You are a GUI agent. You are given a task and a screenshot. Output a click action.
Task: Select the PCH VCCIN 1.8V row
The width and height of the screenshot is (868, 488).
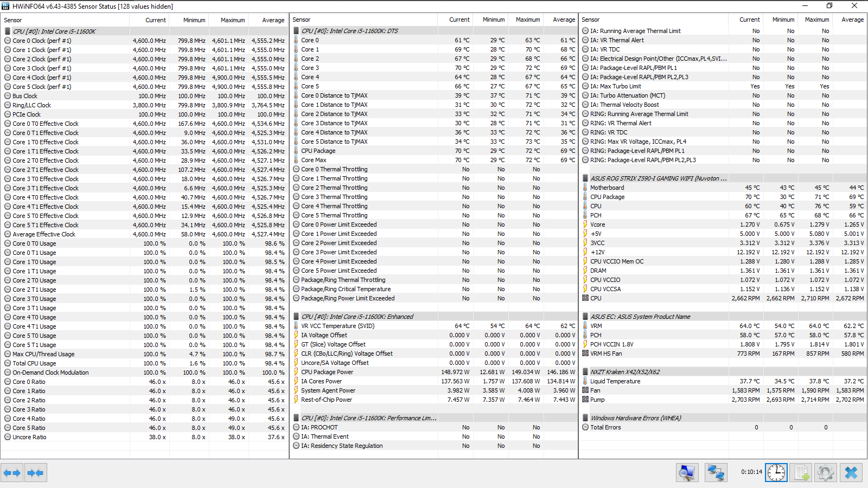point(723,344)
